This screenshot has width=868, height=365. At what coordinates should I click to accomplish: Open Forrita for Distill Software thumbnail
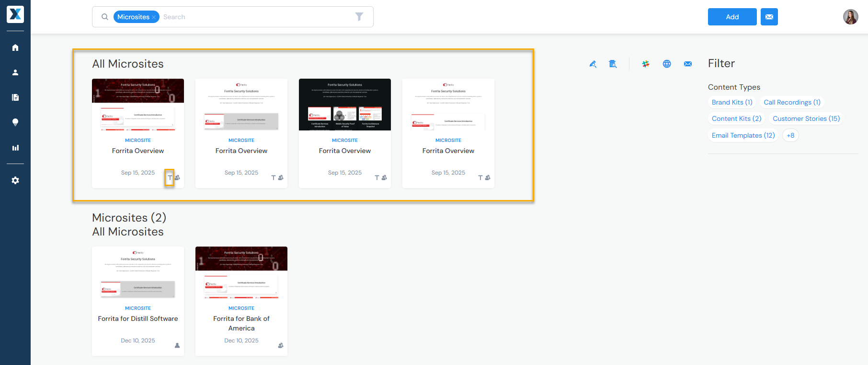(x=138, y=272)
